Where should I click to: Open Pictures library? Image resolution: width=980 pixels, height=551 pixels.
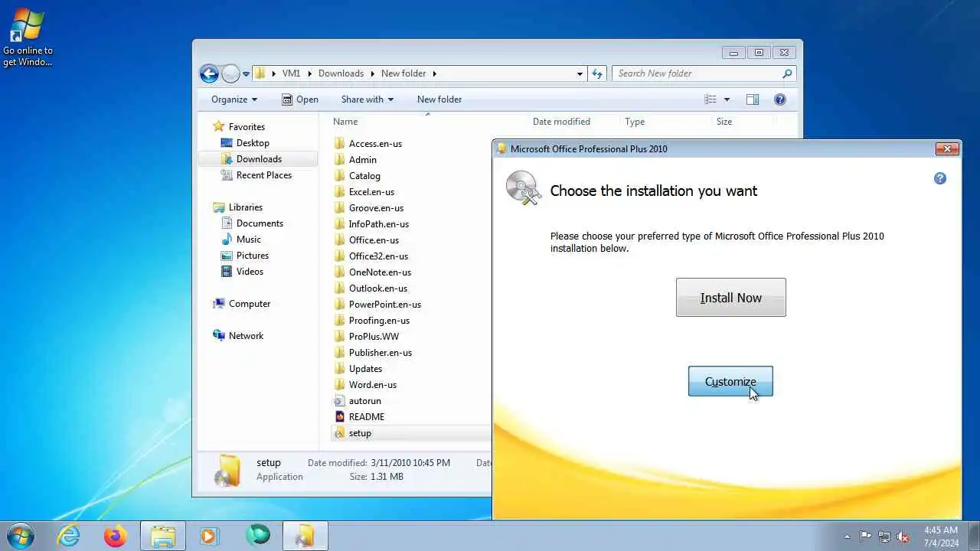click(253, 256)
